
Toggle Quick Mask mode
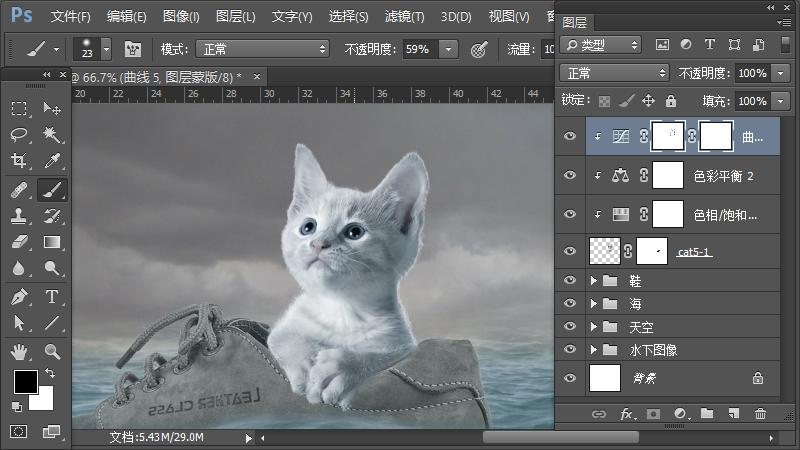pos(19,432)
